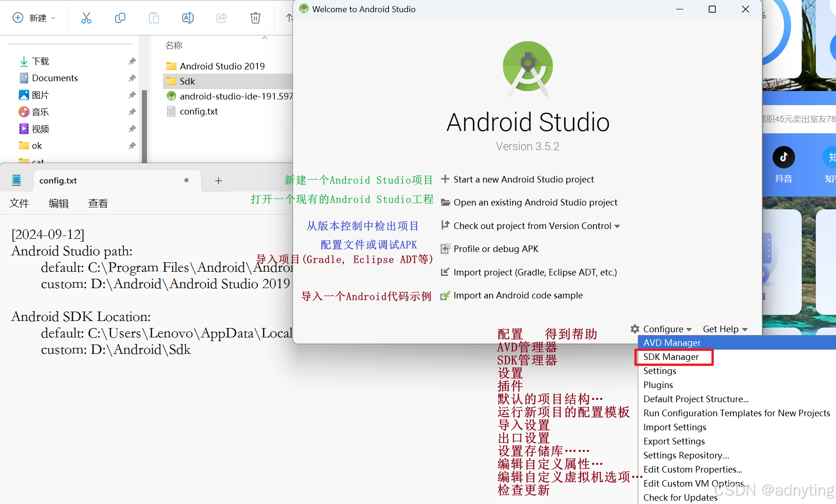Open 音乐 in Explorer quick access

[x=40, y=112]
